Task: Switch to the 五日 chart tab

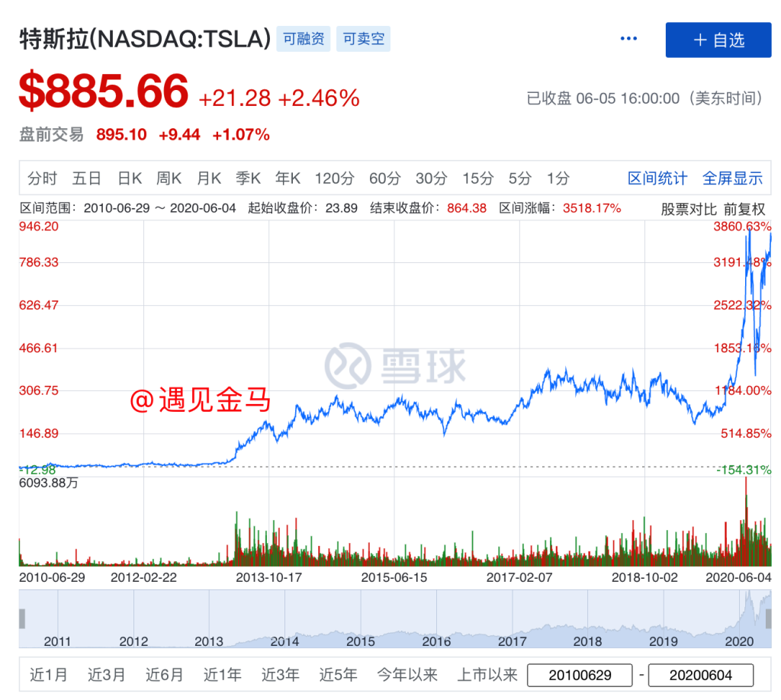Action: (87, 178)
